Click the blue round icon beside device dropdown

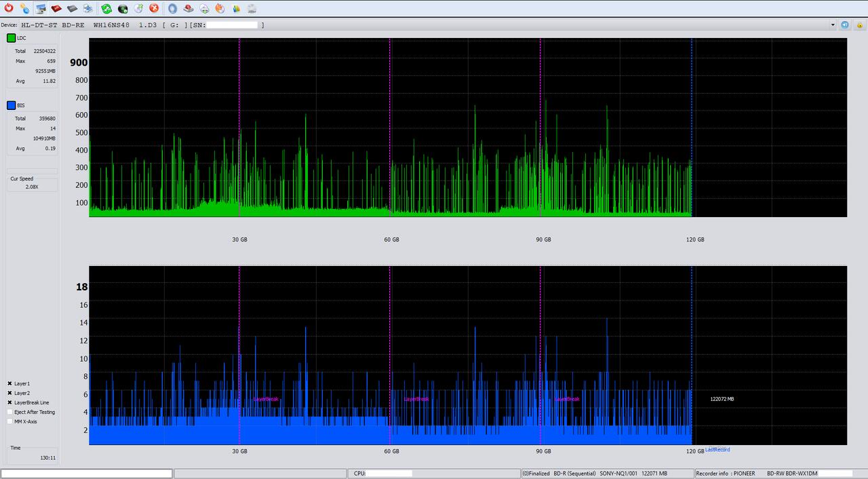(x=845, y=24)
